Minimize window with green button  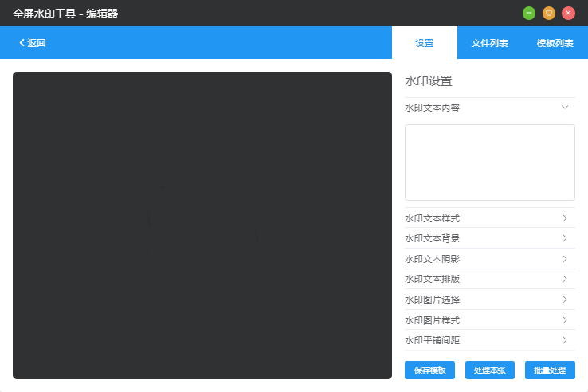point(529,13)
